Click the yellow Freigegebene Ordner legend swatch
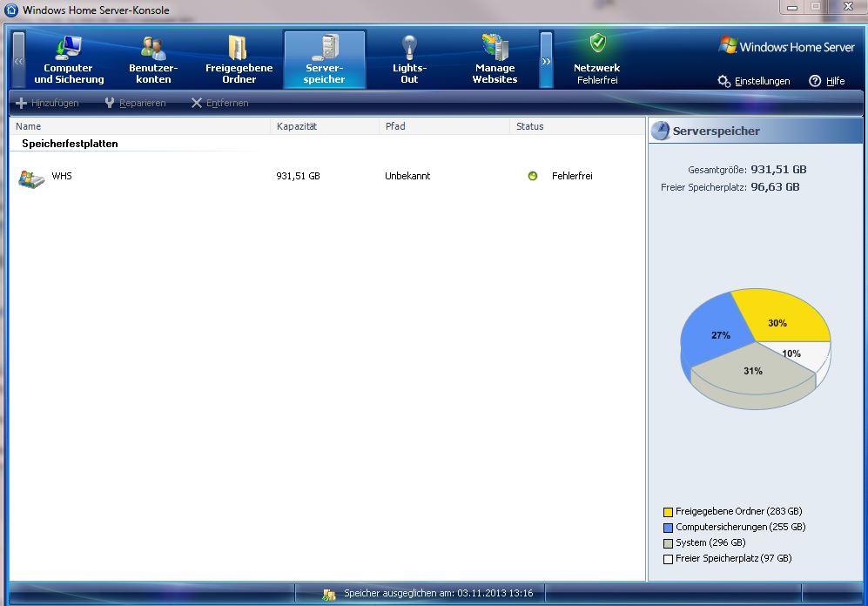This screenshot has height=606, width=868. point(668,512)
